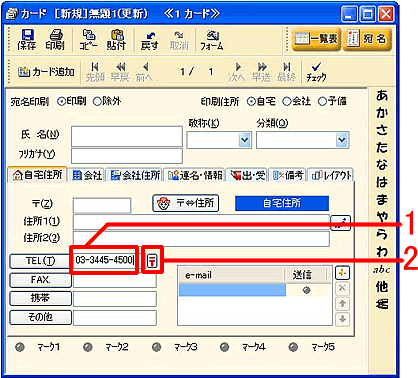Go to next card with 次へ
The image size is (418, 378).
click(237, 72)
